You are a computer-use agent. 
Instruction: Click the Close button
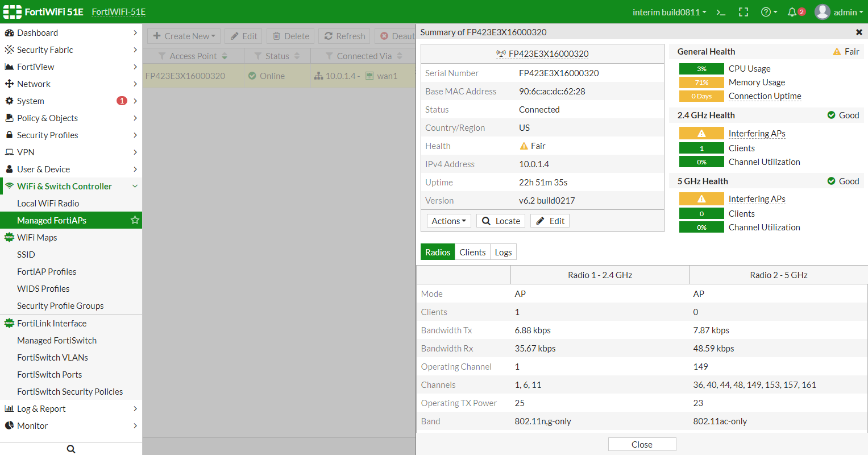[642, 444]
